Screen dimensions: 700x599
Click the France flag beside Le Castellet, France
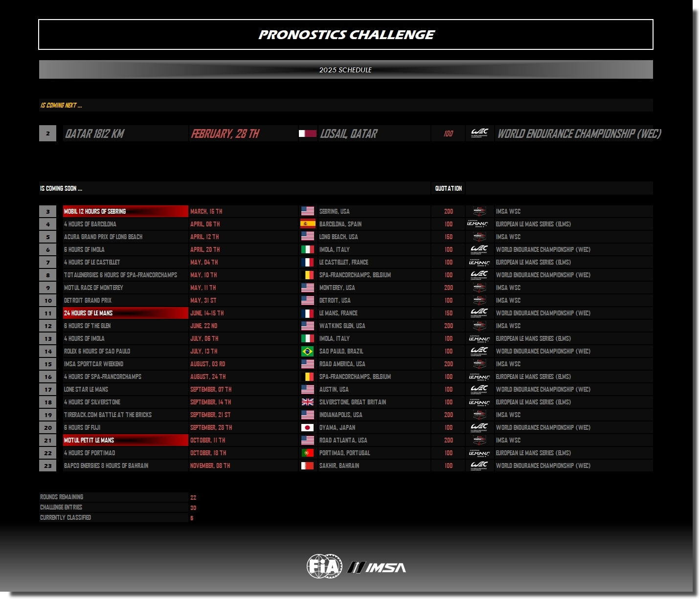(308, 262)
